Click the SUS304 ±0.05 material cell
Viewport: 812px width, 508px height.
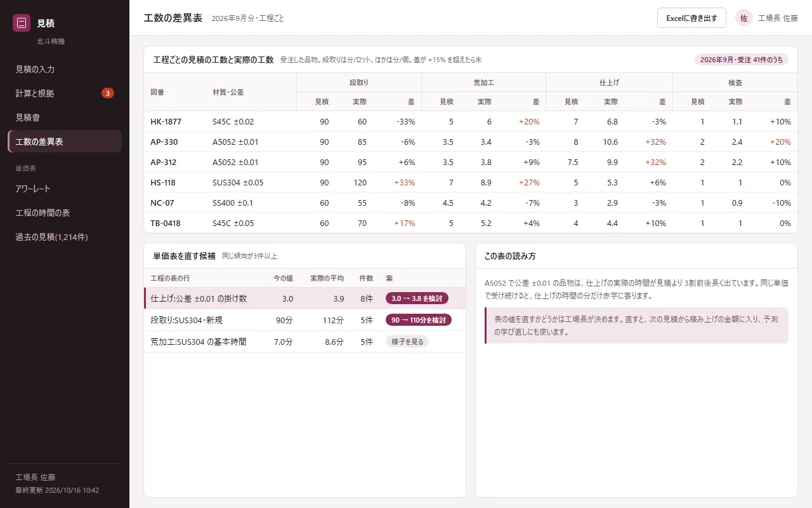(x=238, y=183)
